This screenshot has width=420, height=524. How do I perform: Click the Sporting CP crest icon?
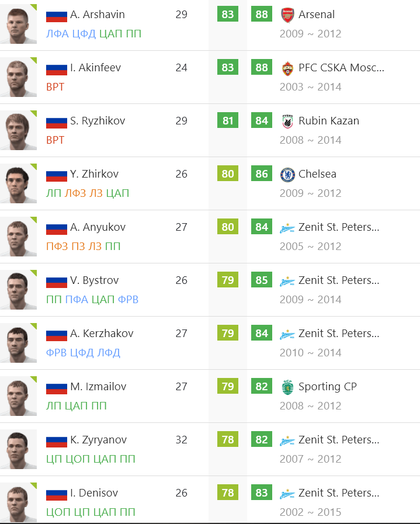tap(287, 387)
